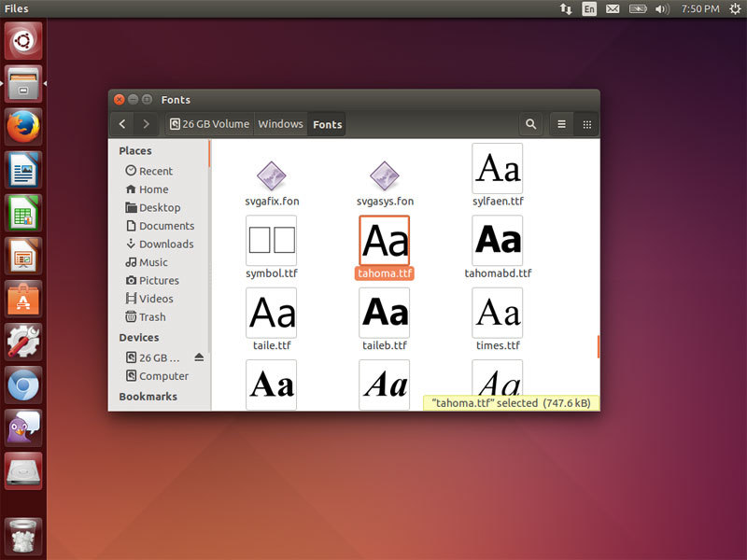Select the times.ttf font file
The height and width of the screenshot is (560, 747).
pos(498,314)
